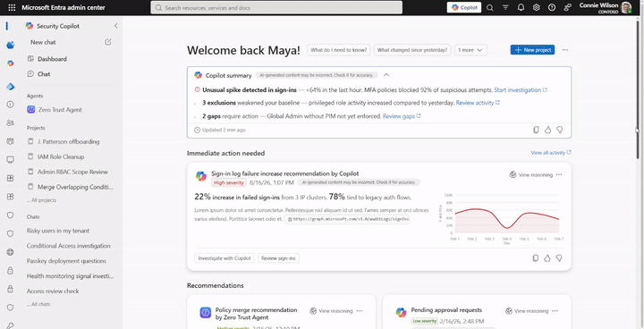Open the Dashboard menu item
Screen dimensions: 644x329
point(52,59)
